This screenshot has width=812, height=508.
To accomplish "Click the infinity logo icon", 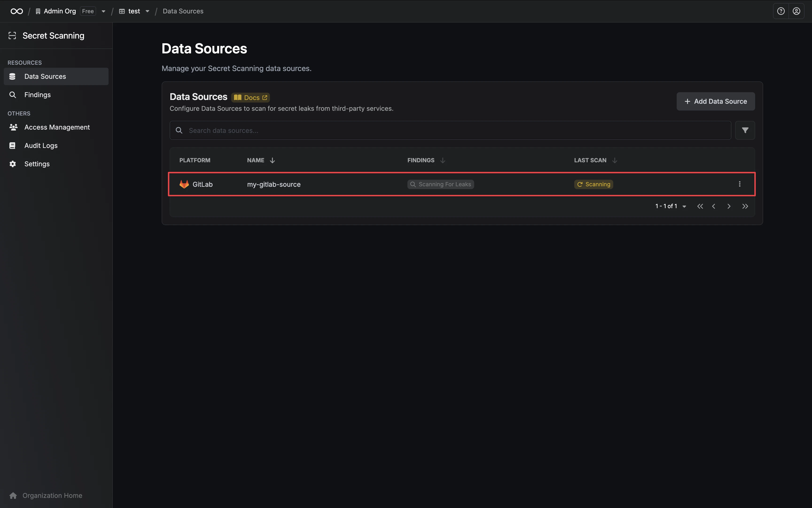I will coord(17,11).
